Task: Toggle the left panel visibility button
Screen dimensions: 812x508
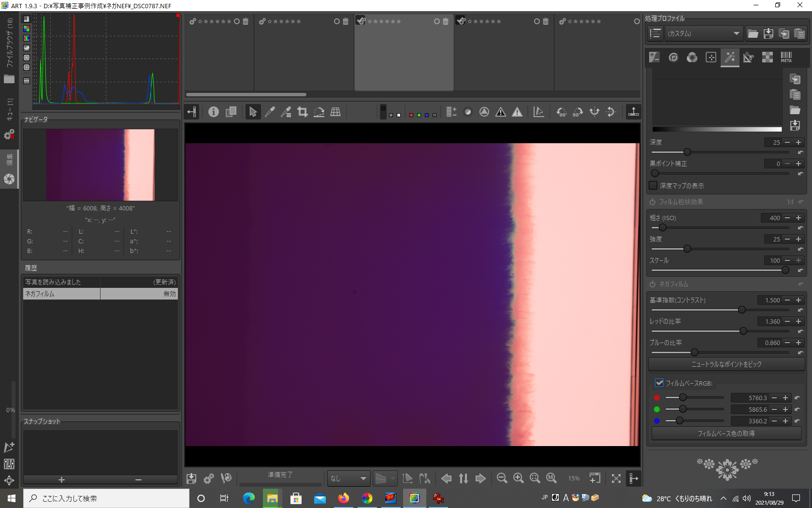Action: click(x=192, y=112)
